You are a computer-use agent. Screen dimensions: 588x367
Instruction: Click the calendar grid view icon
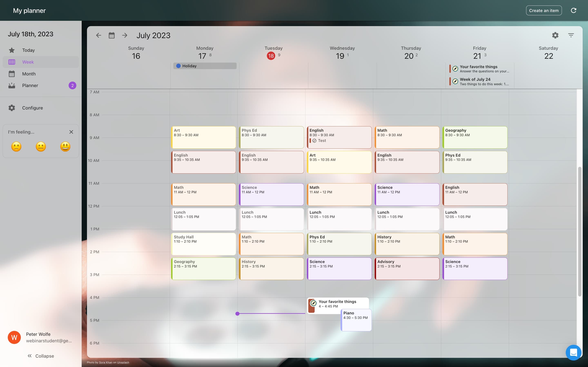[x=111, y=35]
